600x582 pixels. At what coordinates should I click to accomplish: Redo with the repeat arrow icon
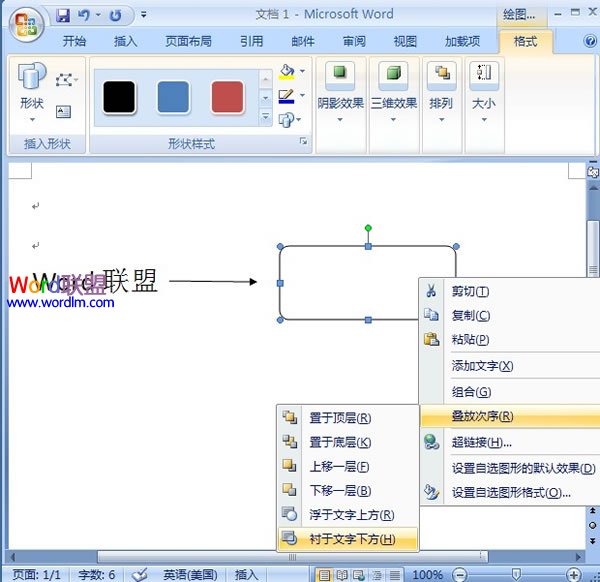115,16
